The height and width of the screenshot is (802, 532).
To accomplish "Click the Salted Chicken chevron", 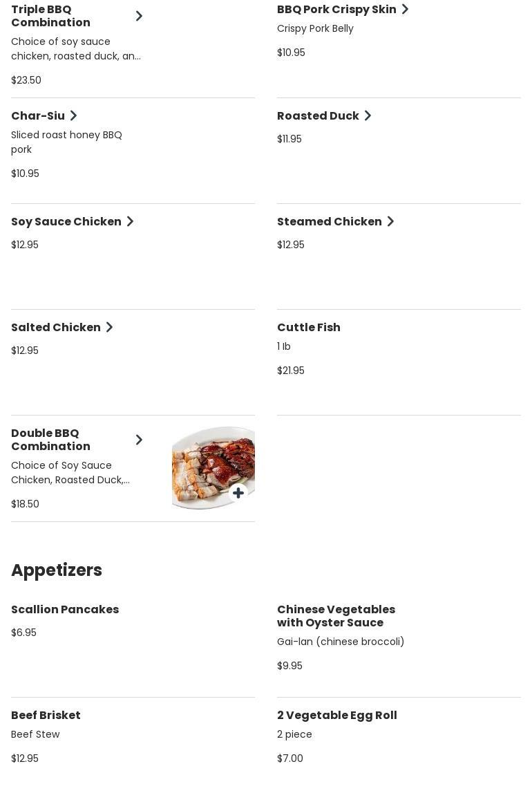I will tap(110, 327).
